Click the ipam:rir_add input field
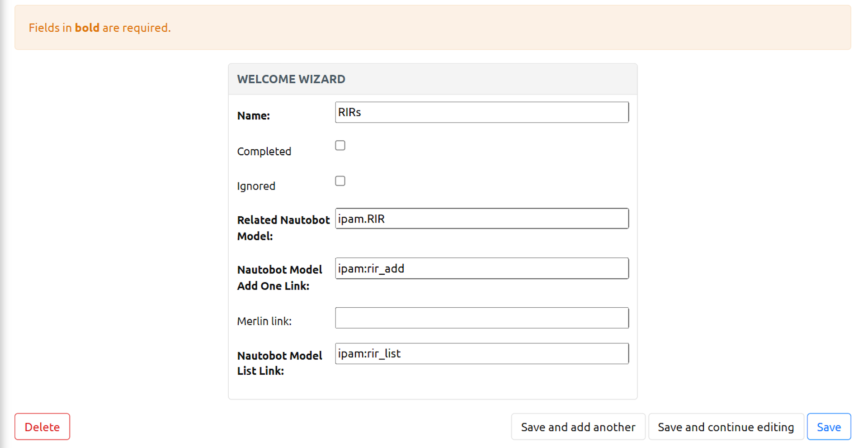868x448 pixels. coord(481,268)
